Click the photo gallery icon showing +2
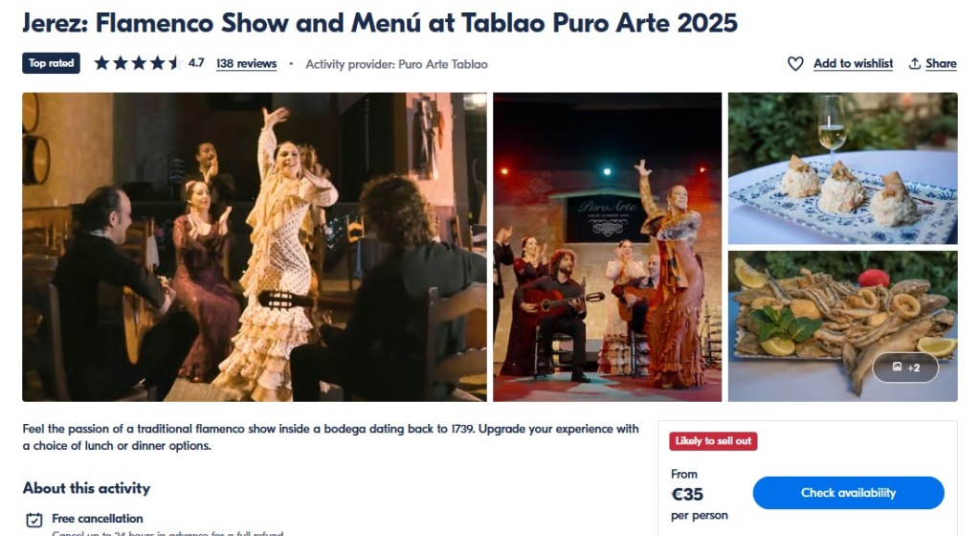This screenshot has width=980, height=536. click(x=905, y=368)
